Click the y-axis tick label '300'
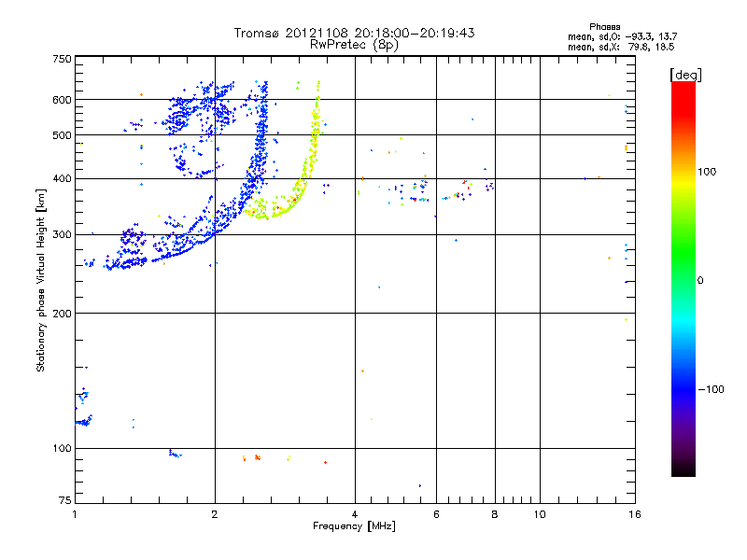The height and width of the screenshot is (560, 747). coord(62,234)
